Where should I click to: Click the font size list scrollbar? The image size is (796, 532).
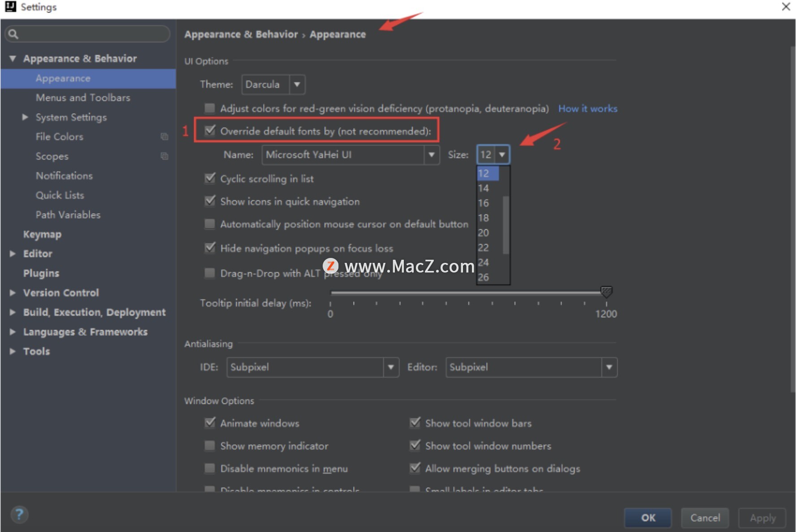[x=506, y=225]
